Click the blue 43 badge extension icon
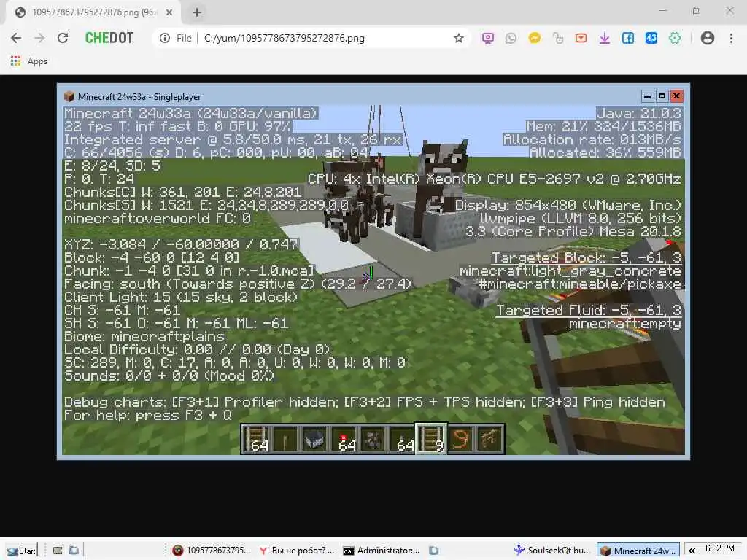 coord(651,38)
